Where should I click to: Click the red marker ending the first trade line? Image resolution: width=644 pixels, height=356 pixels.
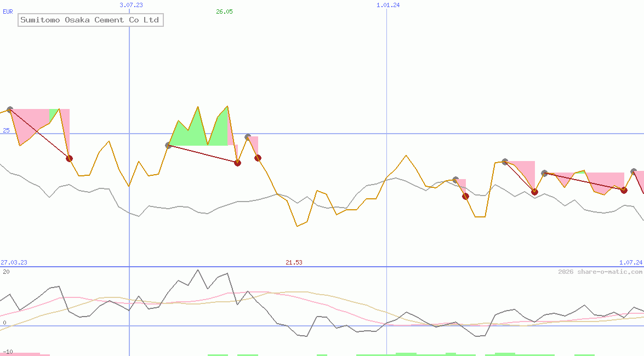[69, 158]
